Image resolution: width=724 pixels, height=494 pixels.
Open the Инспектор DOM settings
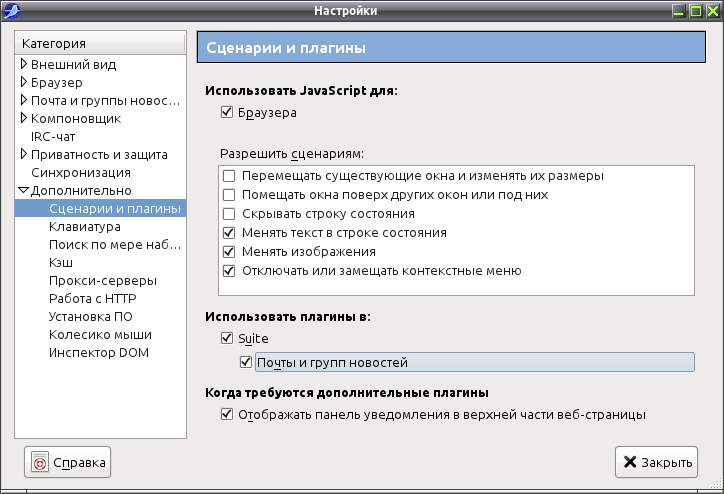click(x=99, y=353)
